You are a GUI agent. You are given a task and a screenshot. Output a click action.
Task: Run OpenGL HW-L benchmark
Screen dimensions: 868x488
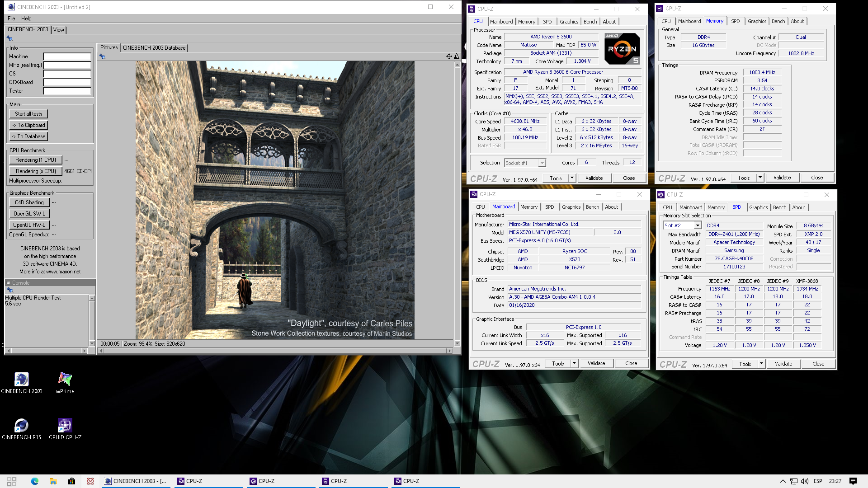tap(29, 225)
